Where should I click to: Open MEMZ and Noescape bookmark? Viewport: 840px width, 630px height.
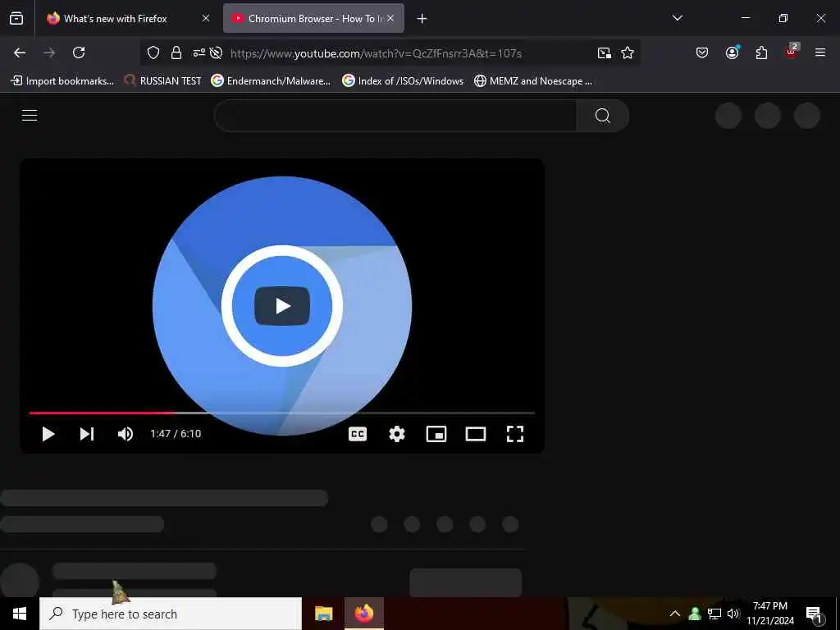pyautogui.click(x=533, y=81)
